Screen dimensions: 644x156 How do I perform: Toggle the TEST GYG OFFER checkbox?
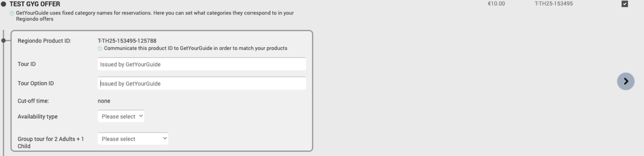(625, 4)
